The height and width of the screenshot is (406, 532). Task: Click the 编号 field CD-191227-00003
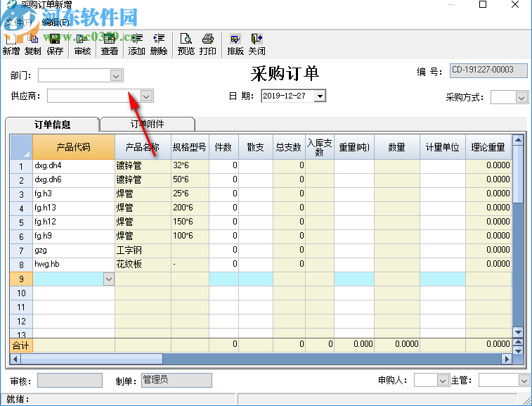[x=488, y=70]
